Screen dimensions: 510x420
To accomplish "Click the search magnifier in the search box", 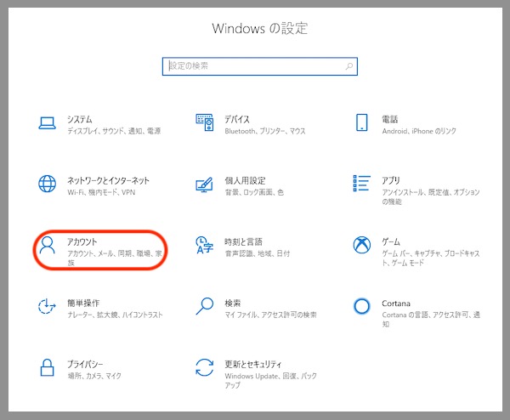I will [349, 66].
